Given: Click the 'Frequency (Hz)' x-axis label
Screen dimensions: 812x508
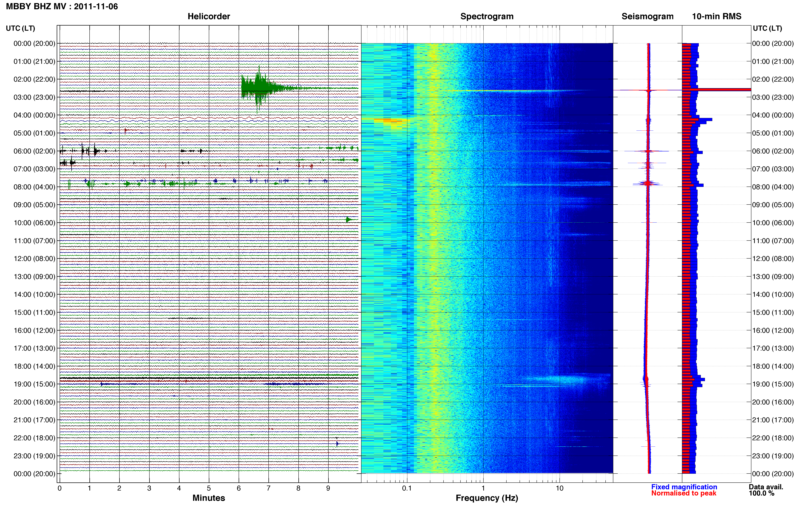Looking at the screenshot, I should pos(487,498).
